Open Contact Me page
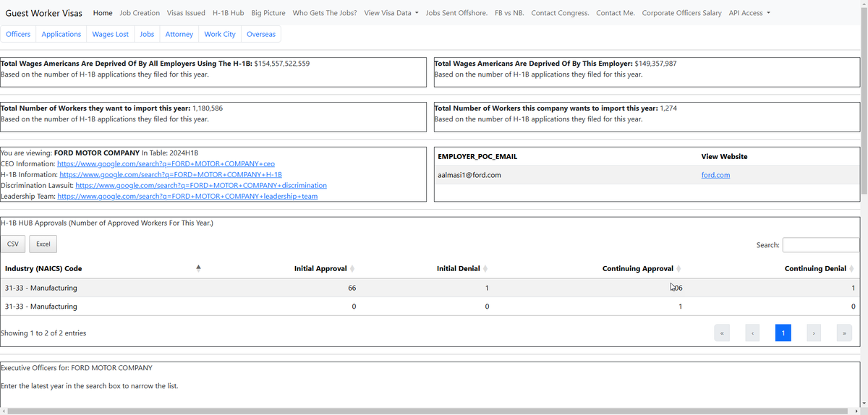 pyautogui.click(x=616, y=13)
